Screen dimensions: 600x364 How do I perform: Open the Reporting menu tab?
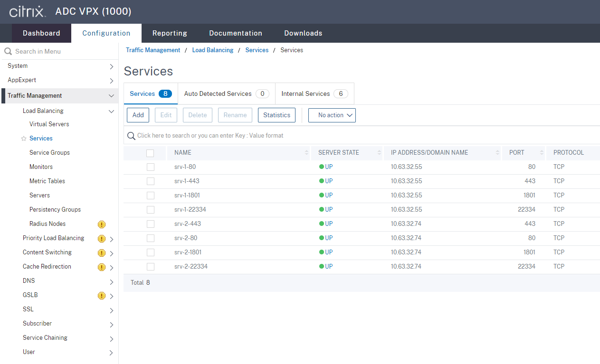[170, 33]
